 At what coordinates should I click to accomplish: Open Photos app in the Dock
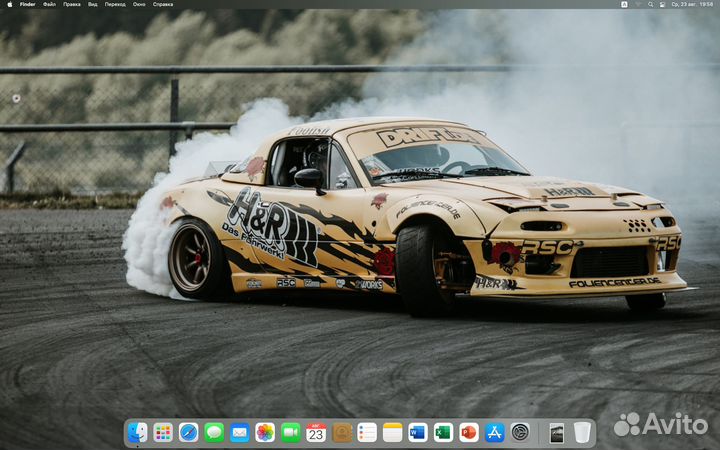[x=265, y=433]
